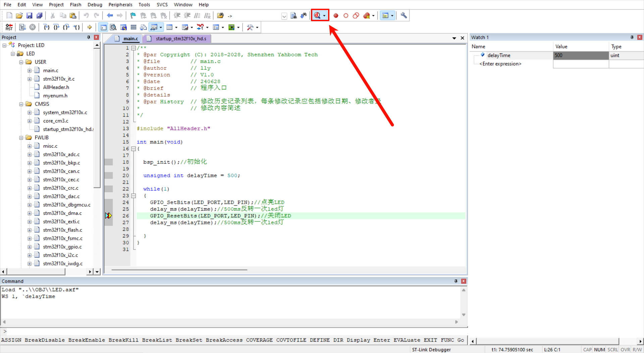Open the Serial windows dropdown arrow
The image size is (644, 353).
pos(192,27)
